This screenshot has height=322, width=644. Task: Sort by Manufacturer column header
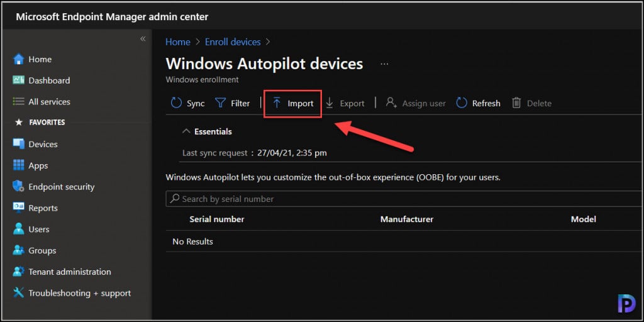407,219
